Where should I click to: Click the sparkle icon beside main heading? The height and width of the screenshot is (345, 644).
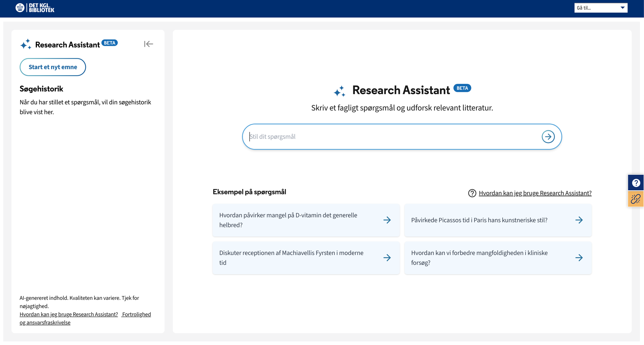click(x=340, y=91)
